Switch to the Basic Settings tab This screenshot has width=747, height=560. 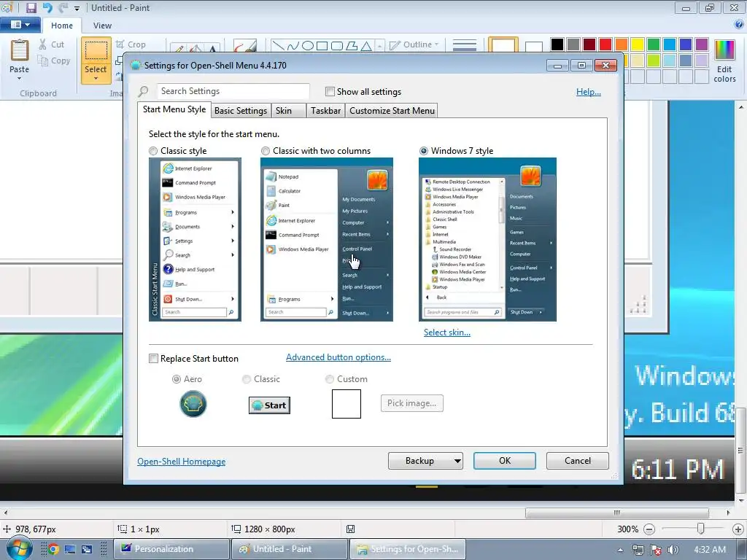pos(241,111)
